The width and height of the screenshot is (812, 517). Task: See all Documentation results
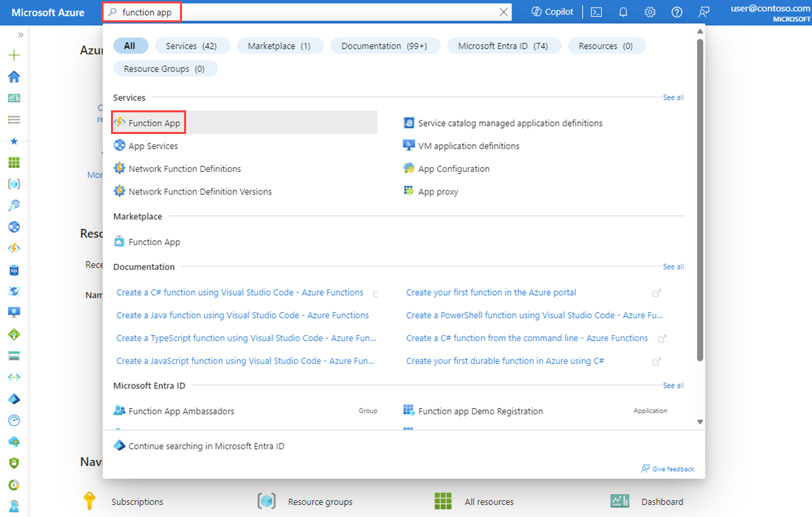pyautogui.click(x=673, y=267)
